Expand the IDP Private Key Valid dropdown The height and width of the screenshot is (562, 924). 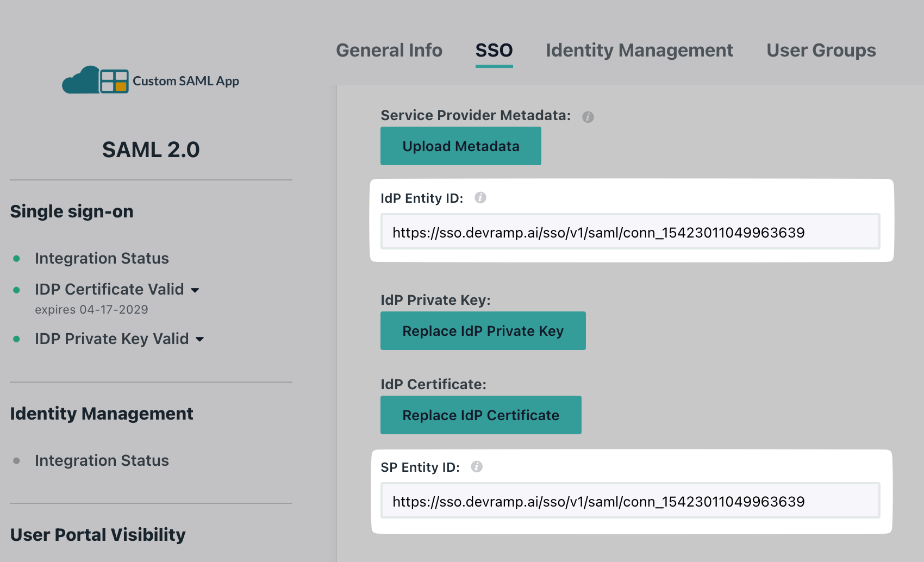point(200,339)
